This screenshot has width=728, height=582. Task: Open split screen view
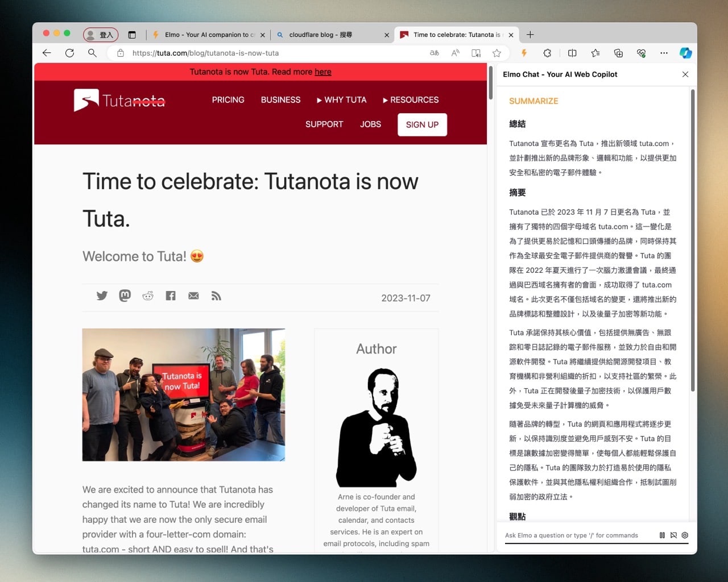coord(572,53)
